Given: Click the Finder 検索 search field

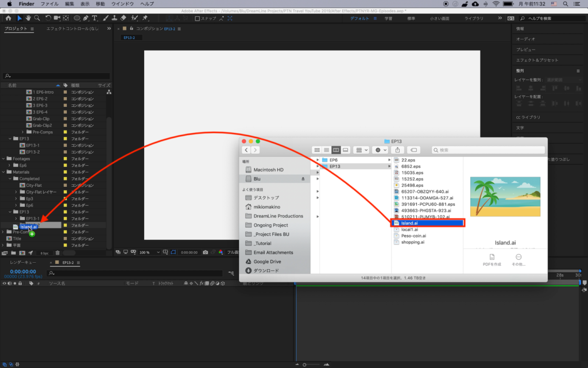Looking at the screenshot, I should point(488,150).
